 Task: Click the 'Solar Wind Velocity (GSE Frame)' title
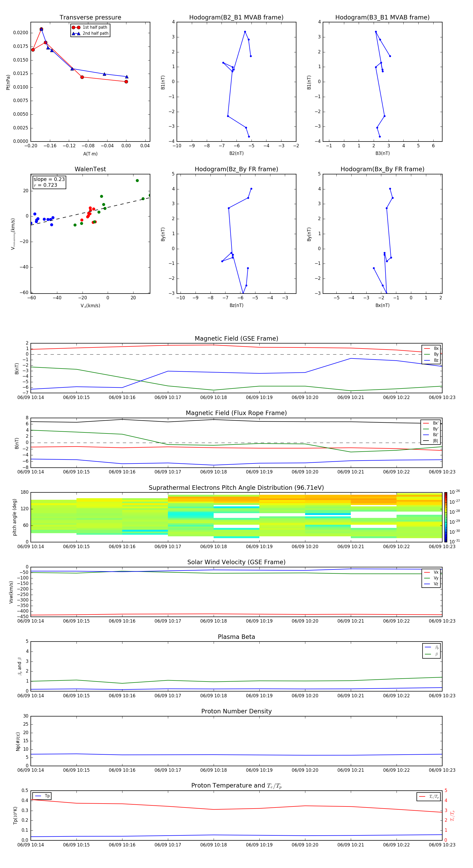[236, 562]
